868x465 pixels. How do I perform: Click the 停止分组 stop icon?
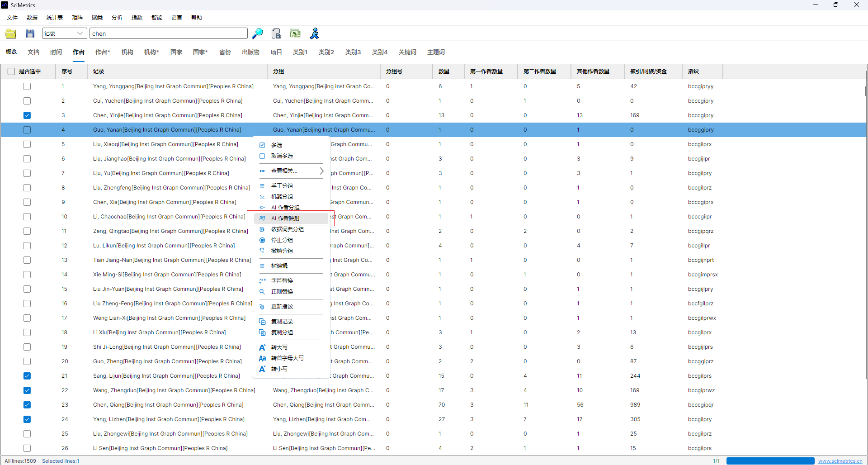coord(262,240)
